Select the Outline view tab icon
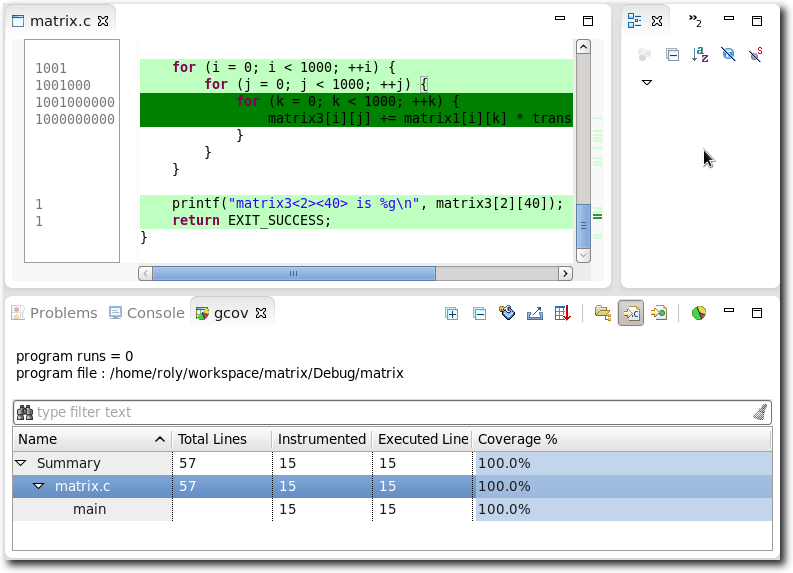 click(x=634, y=21)
